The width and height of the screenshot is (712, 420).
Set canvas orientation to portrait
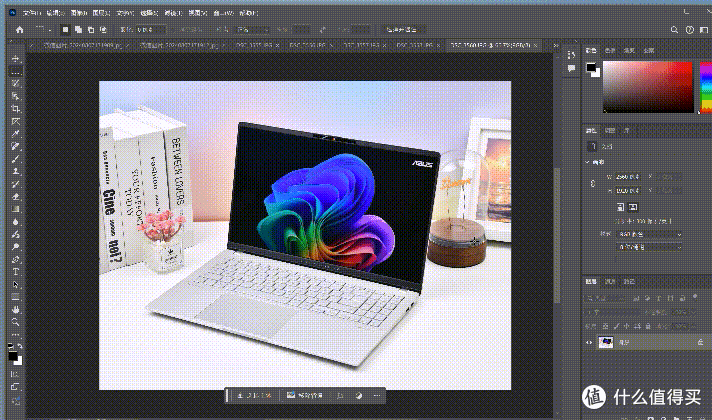click(x=620, y=207)
